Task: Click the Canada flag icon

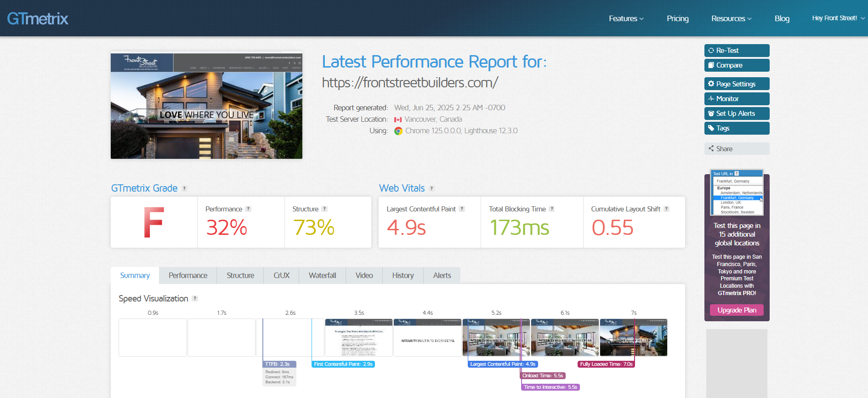Action: pyautogui.click(x=398, y=119)
